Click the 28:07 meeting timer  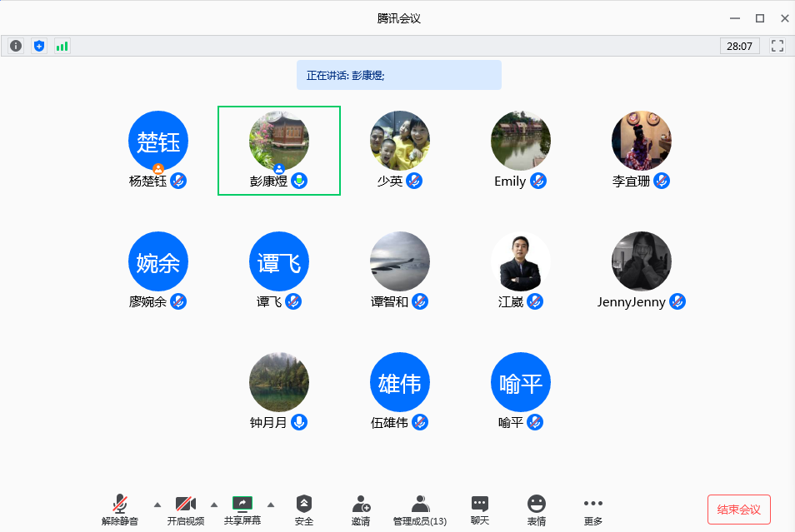point(739,46)
